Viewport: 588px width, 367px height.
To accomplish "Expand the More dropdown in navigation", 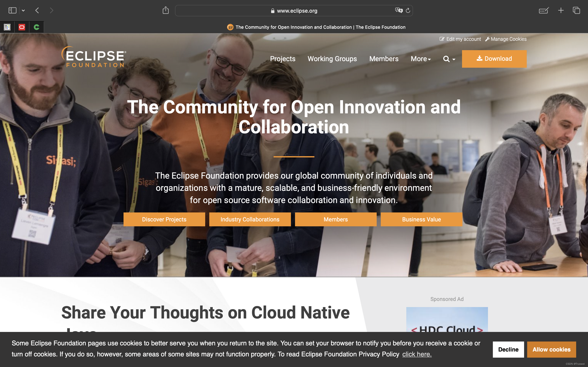I will [x=420, y=59].
